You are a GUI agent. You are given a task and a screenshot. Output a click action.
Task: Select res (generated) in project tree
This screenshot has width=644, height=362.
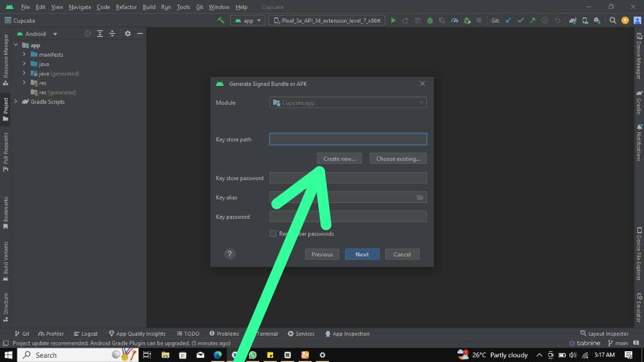click(54, 92)
